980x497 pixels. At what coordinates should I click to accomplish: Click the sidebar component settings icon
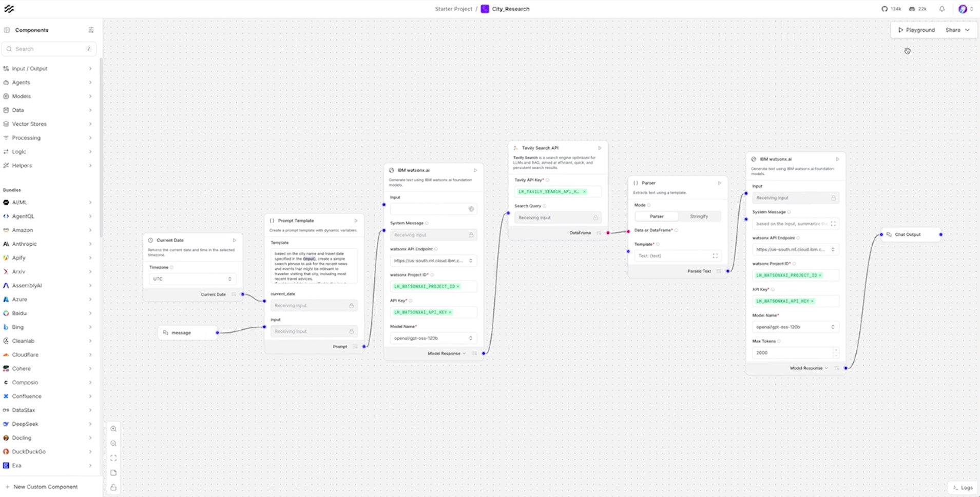point(91,30)
